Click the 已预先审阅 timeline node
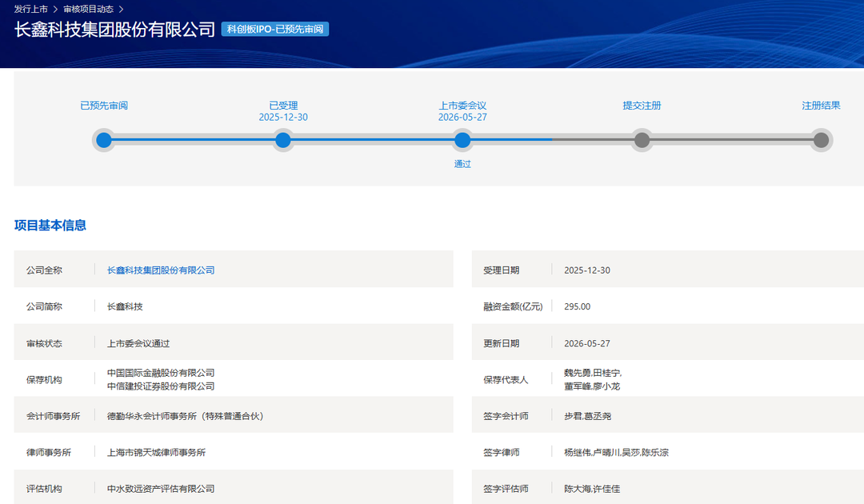This screenshot has width=864, height=504. [x=104, y=140]
